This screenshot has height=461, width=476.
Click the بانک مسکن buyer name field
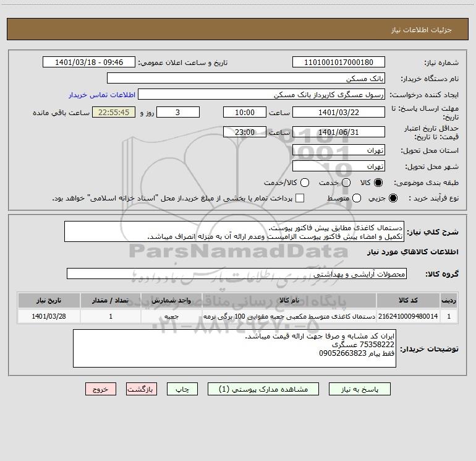246,78
